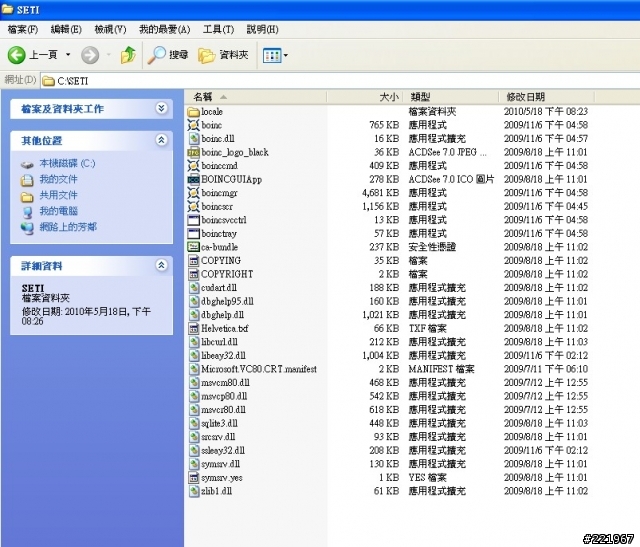Click the forward navigation arrow icon
Screen dimensions: 640x547
[90, 55]
